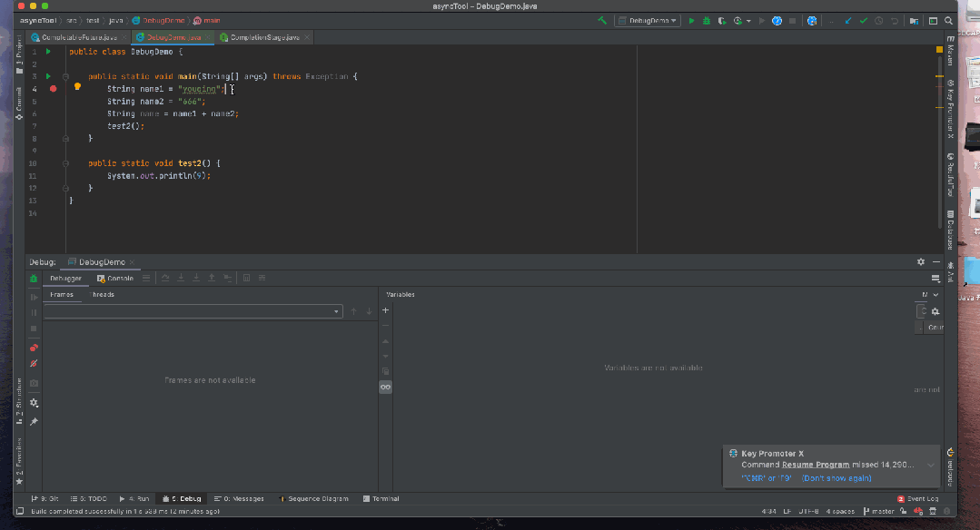Click the main breadcrumb in navigation bar
This screenshot has height=530, width=980.
[207, 21]
